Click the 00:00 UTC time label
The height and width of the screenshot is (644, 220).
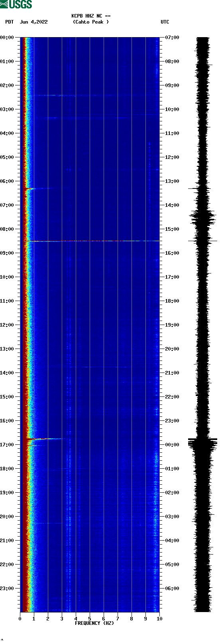pyautogui.click(x=172, y=445)
